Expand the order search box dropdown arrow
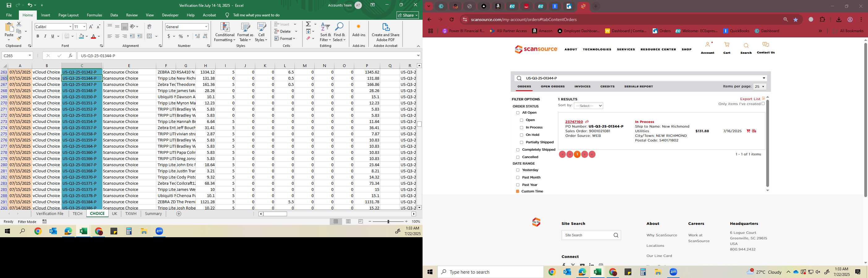The width and height of the screenshot is (868, 278). [x=764, y=78]
